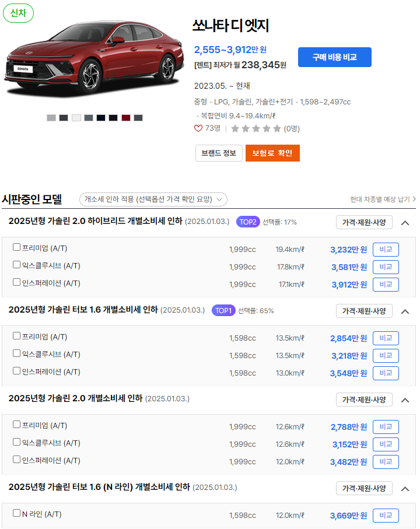Check hybrid 프리미엄 (A/T) 3,232만원
This screenshot has width=420, height=529.
pos(16,247)
